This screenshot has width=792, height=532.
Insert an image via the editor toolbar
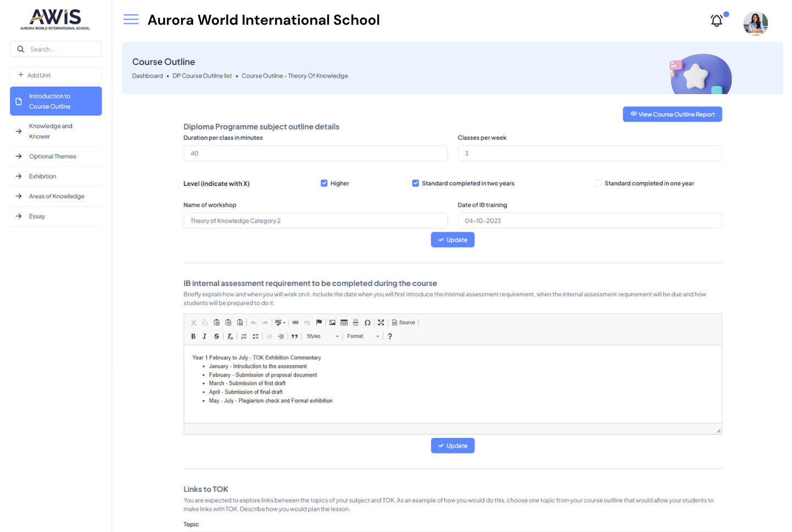(x=332, y=323)
